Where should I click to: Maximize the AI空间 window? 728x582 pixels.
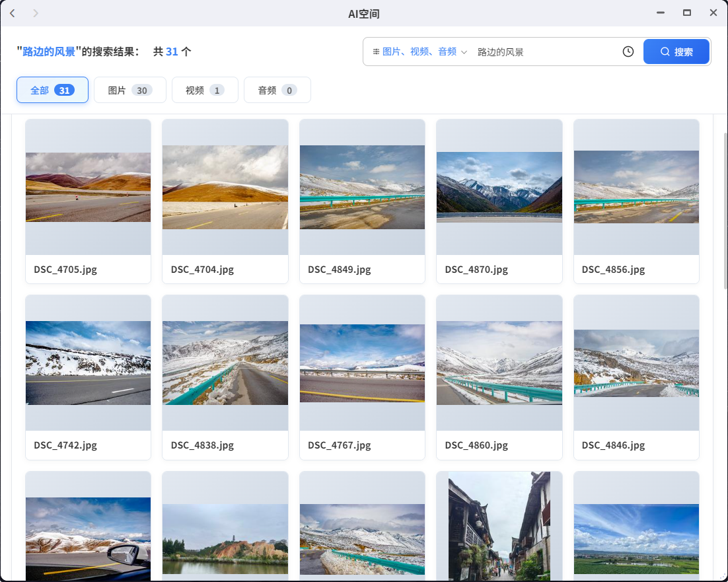[686, 13]
